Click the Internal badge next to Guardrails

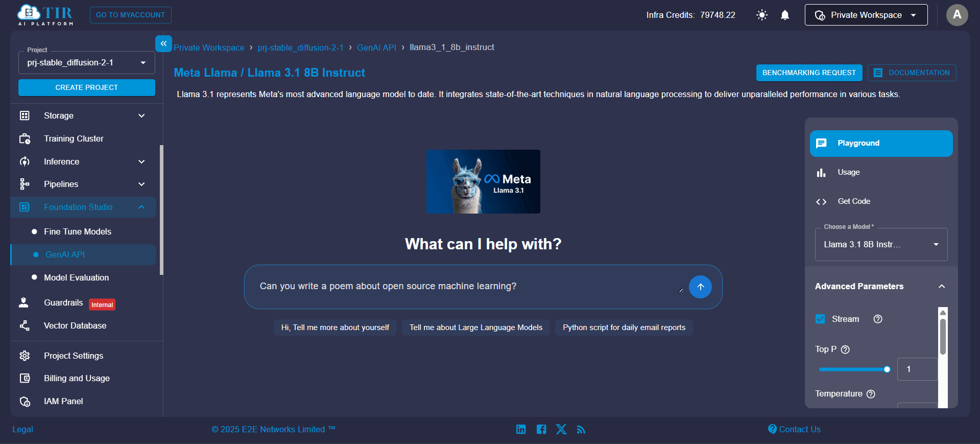pyautogui.click(x=102, y=305)
